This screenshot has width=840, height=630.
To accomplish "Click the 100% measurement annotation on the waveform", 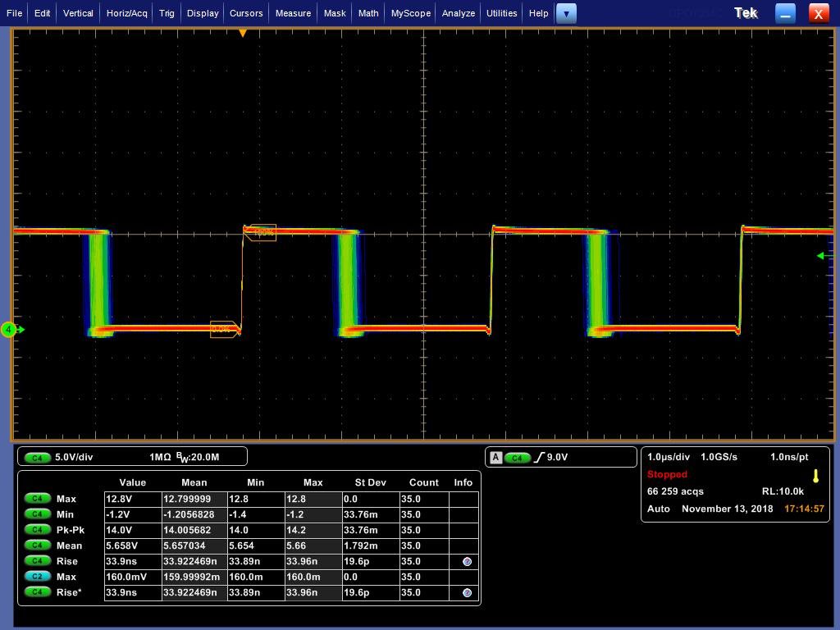I will tap(262, 233).
